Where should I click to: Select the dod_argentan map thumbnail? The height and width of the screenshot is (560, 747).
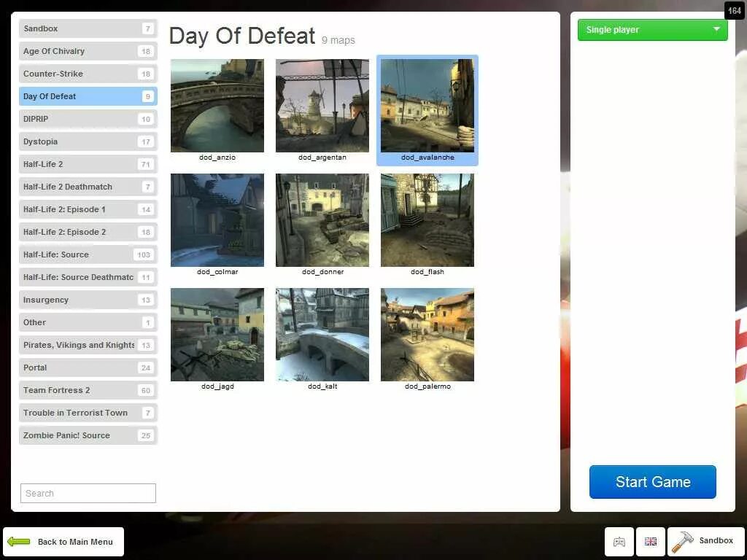point(322,106)
